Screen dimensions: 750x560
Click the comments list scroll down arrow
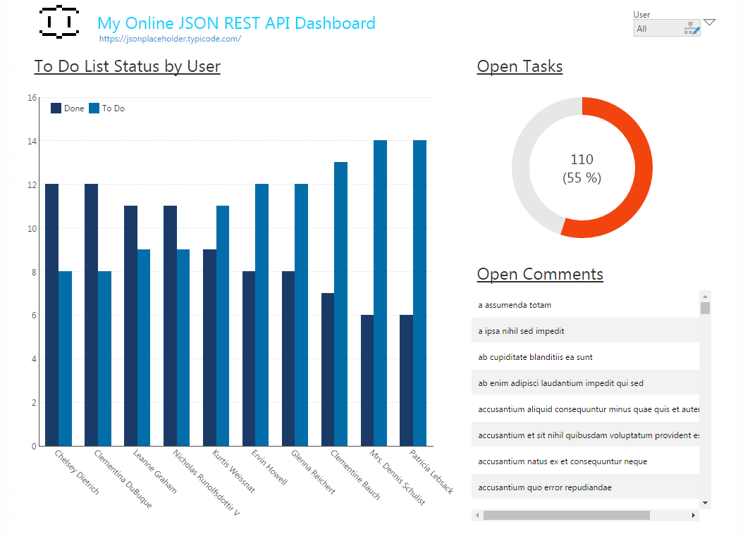(x=705, y=503)
